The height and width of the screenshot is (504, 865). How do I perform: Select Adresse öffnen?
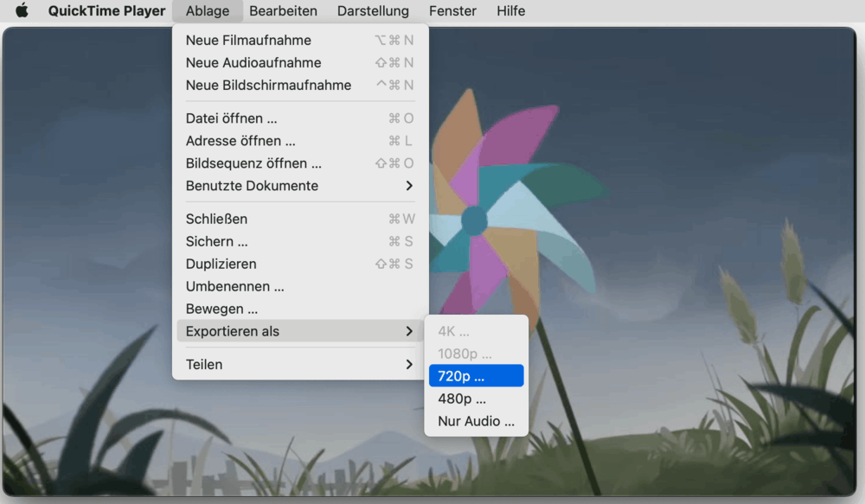click(240, 141)
